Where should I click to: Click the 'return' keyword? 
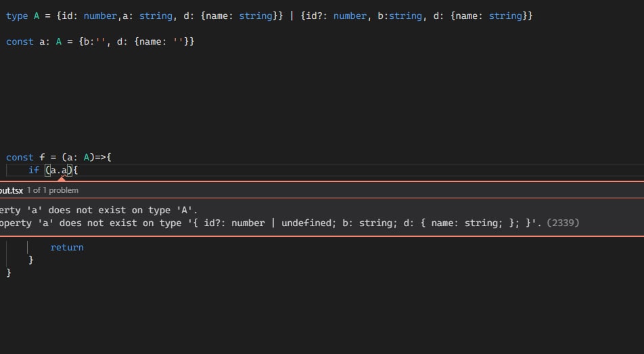67,247
